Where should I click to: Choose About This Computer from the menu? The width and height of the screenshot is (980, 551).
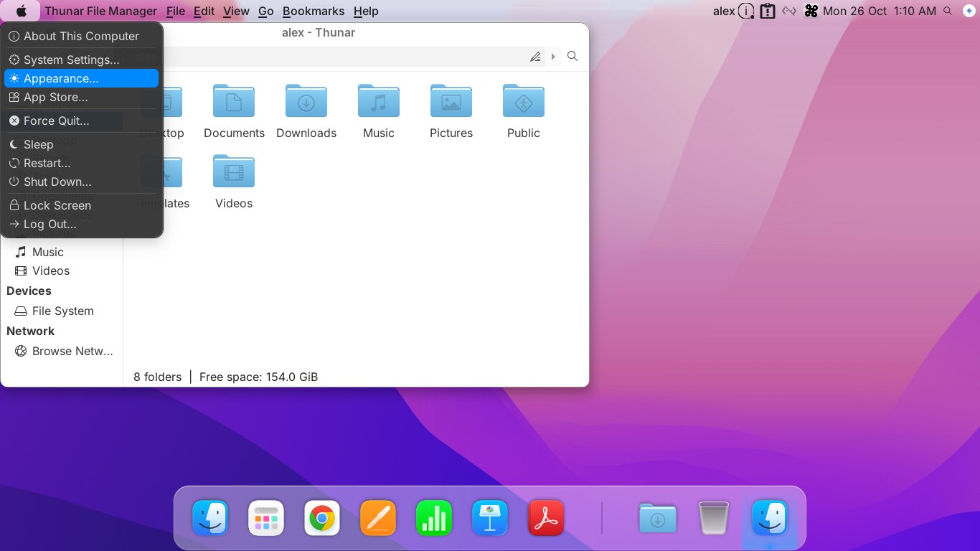81,36
